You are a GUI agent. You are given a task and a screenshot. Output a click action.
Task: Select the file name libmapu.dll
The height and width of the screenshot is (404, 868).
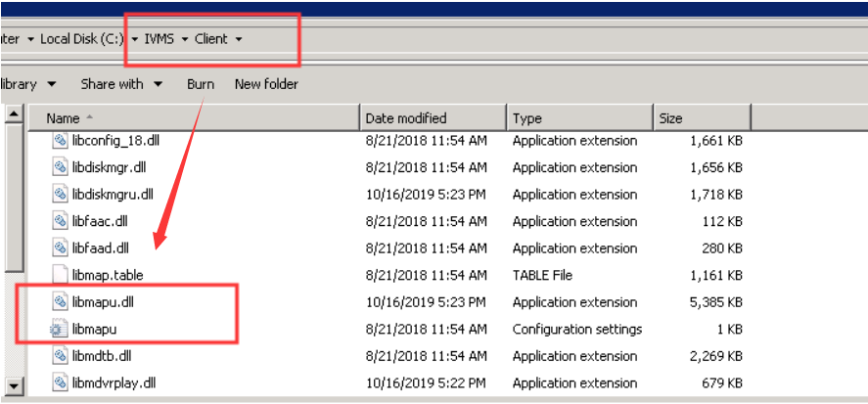pyautogui.click(x=103, y=302)
